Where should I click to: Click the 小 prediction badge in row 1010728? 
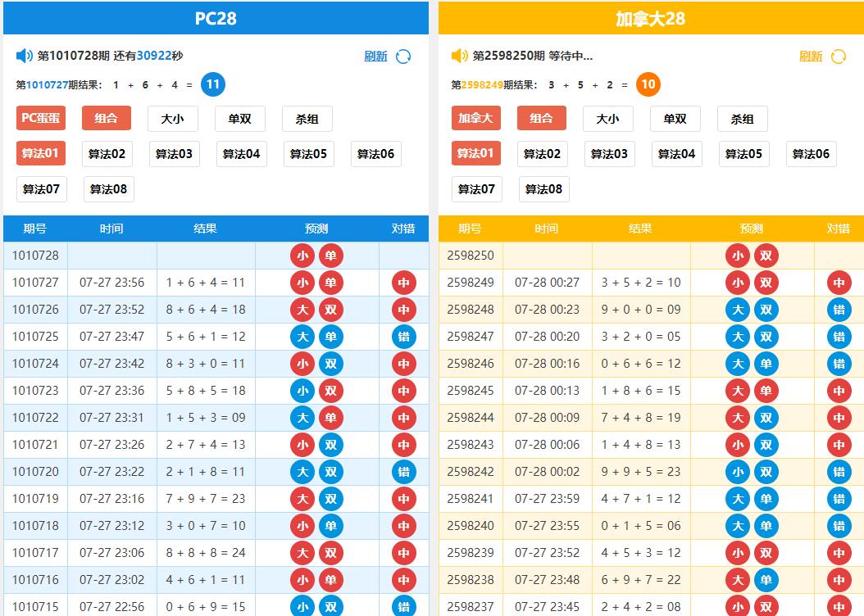point(302,256)
